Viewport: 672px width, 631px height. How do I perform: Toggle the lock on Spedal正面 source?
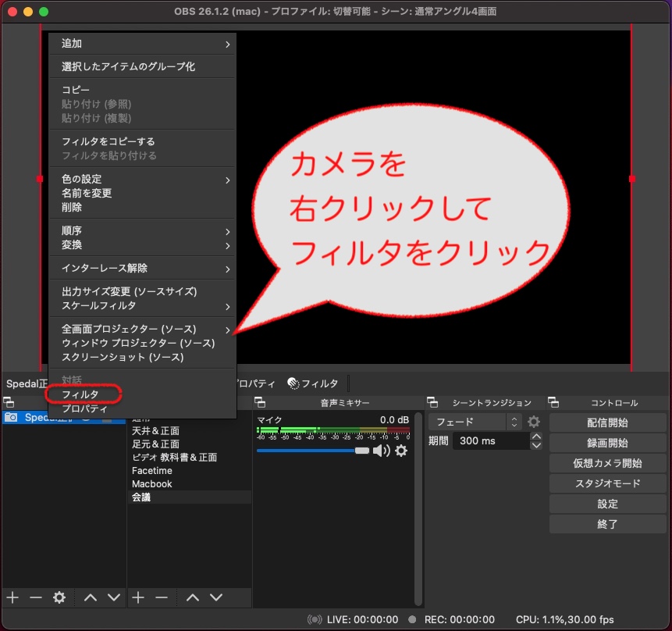108,420
